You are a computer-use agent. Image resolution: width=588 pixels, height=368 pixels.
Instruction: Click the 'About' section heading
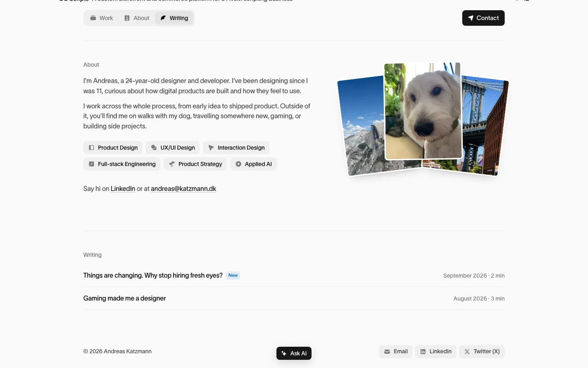coord(91,65)
